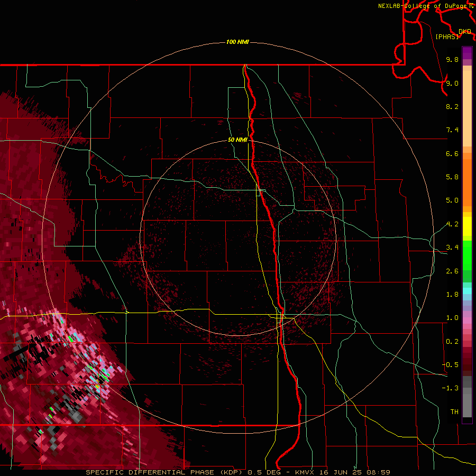The width and height of the screenshot is (476, 476).
Task: Click the purple top segment of the color bar
Action: pyautogui.click(x=467, y=53)
